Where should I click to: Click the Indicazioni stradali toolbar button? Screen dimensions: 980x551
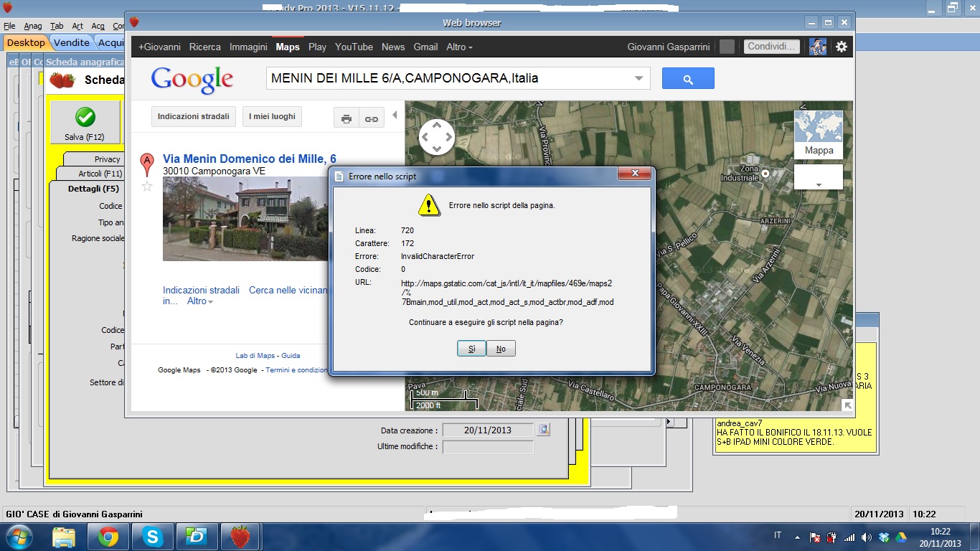click(x=194, y=117)
